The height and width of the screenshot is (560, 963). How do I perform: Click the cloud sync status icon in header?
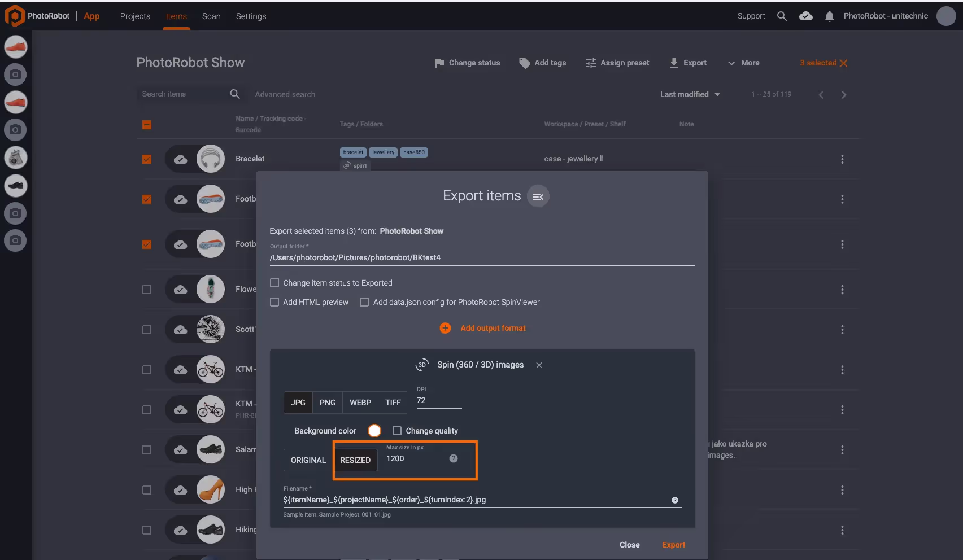point(806,16)
